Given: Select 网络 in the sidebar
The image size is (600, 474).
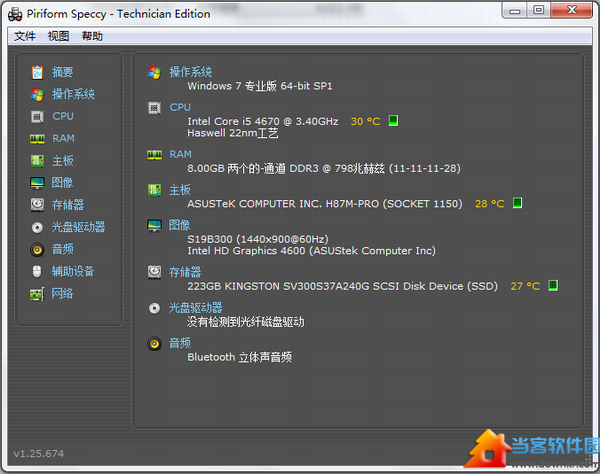Looking at the screenshot, I should tap(62, 294).
